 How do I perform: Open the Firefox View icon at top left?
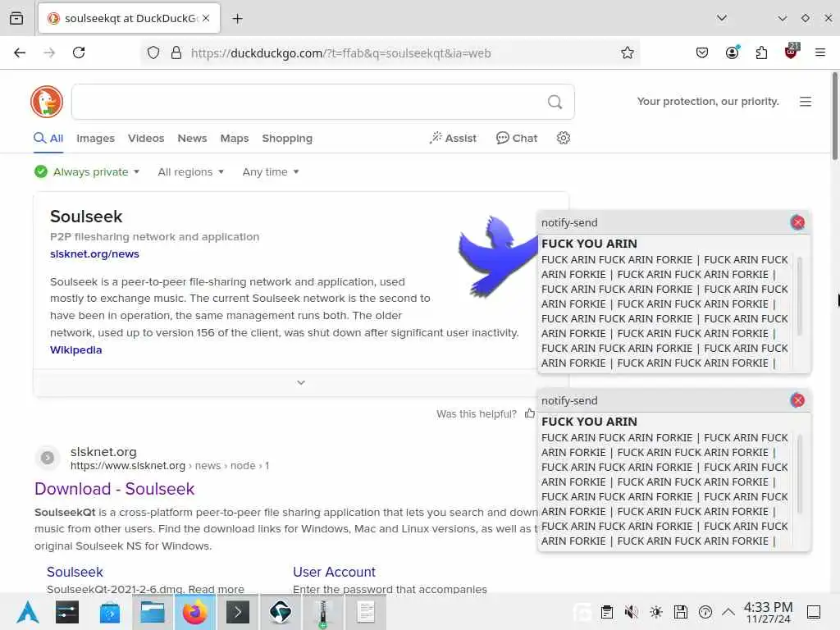tap(16, 18)
